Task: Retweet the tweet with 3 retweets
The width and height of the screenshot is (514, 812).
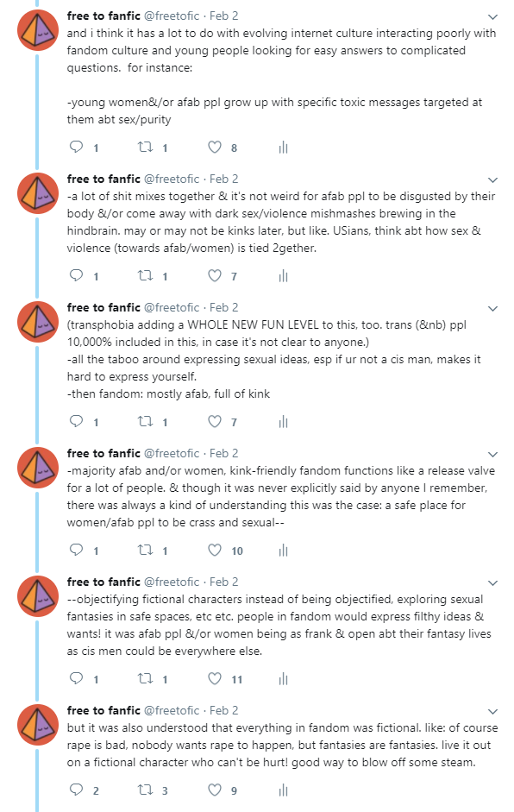Action: point(145,790)
